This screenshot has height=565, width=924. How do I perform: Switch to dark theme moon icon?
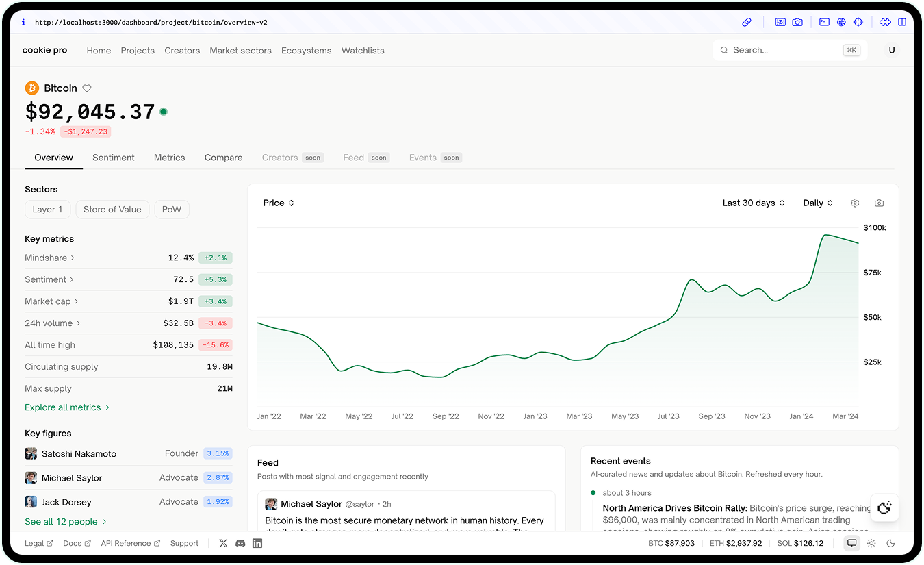tap(890, 543)
